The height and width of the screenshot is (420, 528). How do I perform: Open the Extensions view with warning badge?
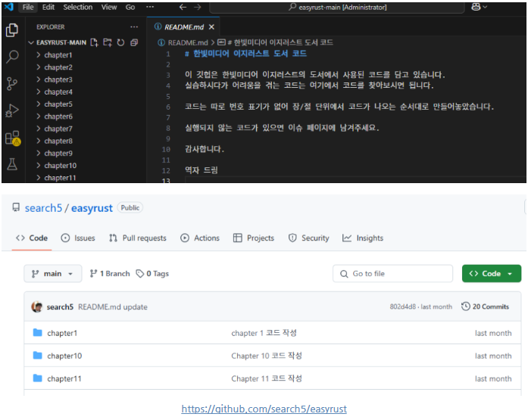pyautogui.click(x=13, y=138)
